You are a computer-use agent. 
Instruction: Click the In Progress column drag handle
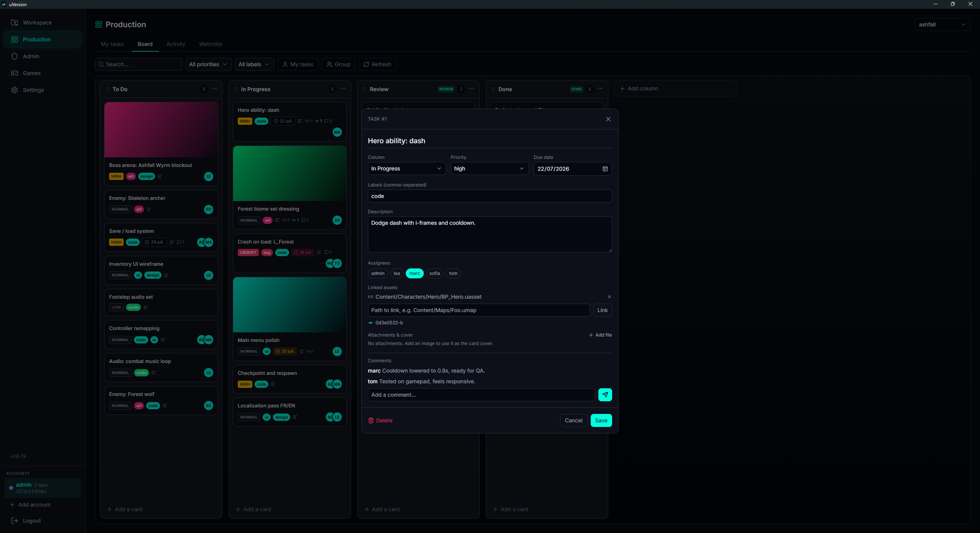(236, 89)
